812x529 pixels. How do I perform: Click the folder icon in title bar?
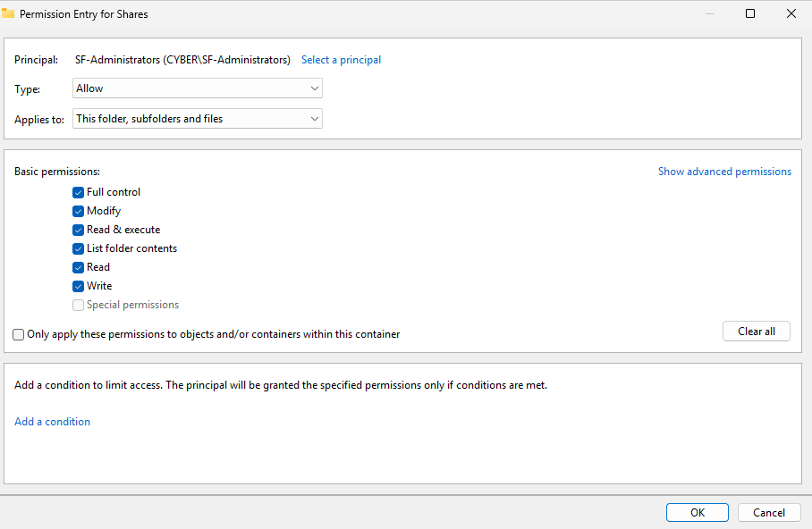click(8, 13)
